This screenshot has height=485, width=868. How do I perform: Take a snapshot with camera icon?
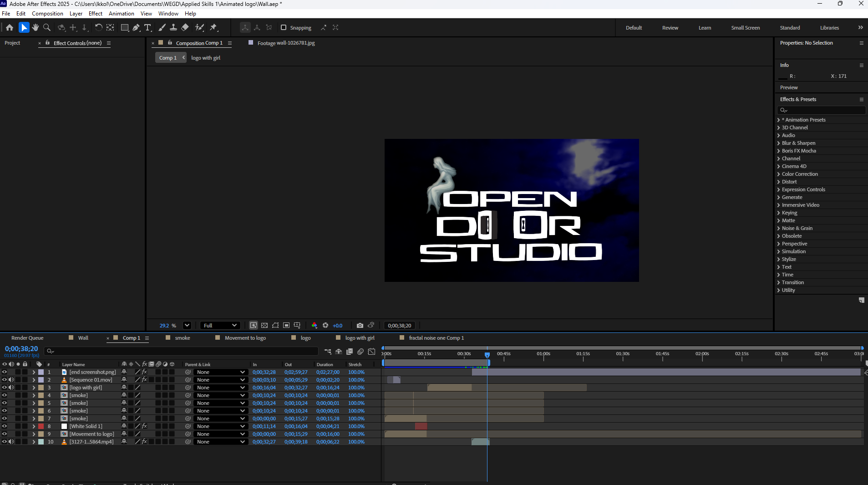360,325
